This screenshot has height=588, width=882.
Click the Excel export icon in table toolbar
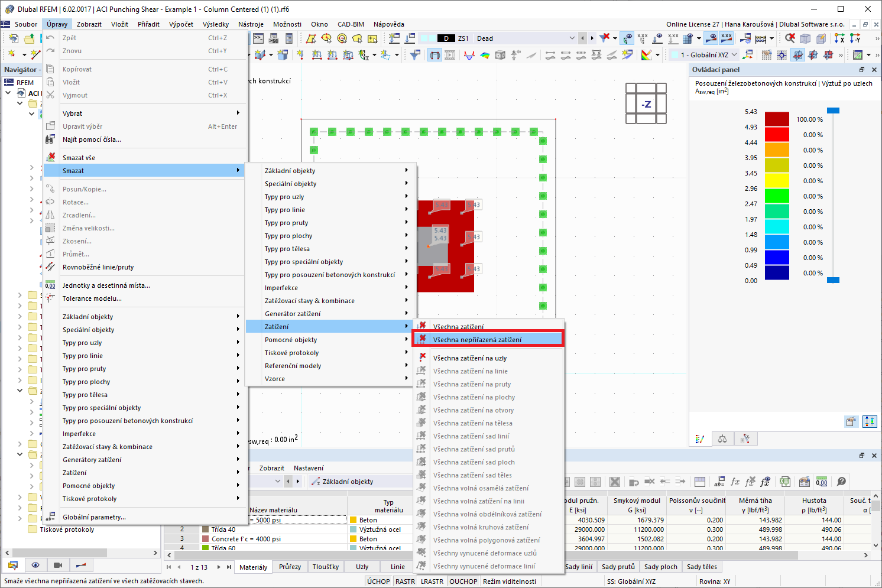tap(785, 482)
